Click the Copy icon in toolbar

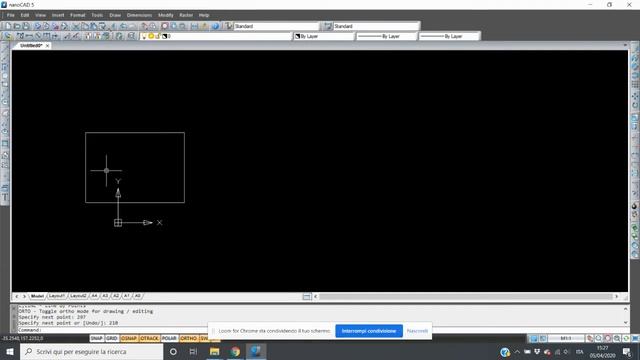pyautogui.click(x=85, y=26)
